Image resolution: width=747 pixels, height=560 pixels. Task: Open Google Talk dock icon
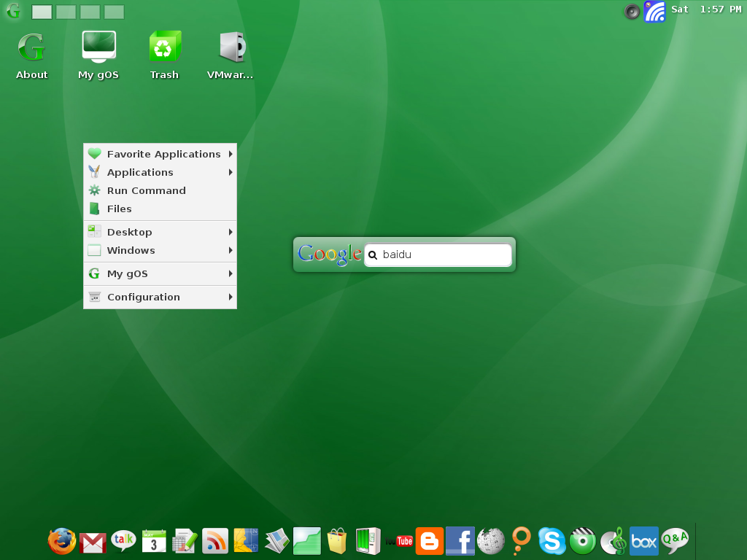(x=123, y=541)
